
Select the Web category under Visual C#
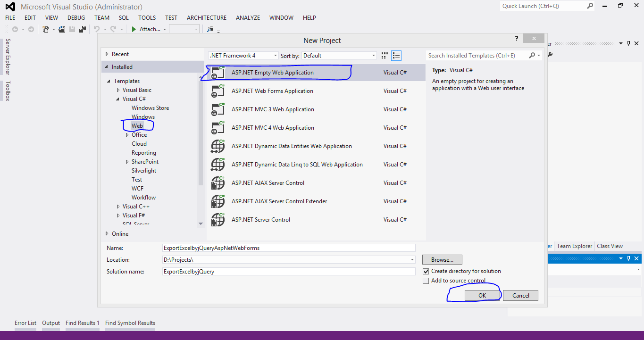pos(137,126)
